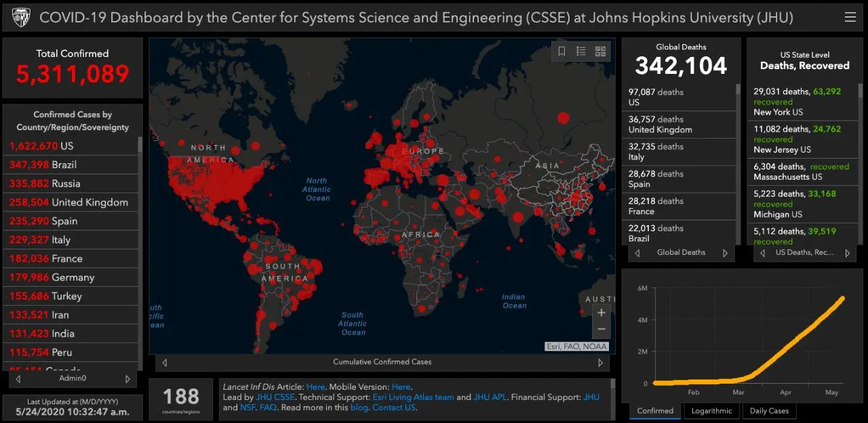Screen dimensions: 868x423
Task: Click right arrow beside US Deaths, Rec...
Action: point(847,253)
